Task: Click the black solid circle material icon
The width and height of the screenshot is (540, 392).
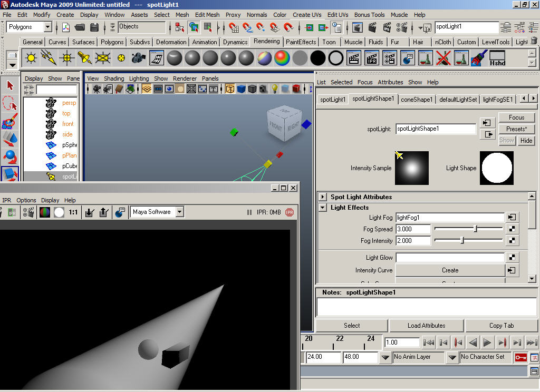Action: pos(318,58)
